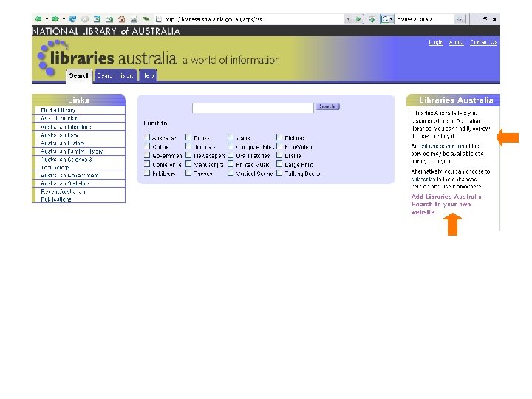Tick the Braille checkbox
The width and height of the screenshot is (532, 399).
pyautogui.click(x=279, y=155)
